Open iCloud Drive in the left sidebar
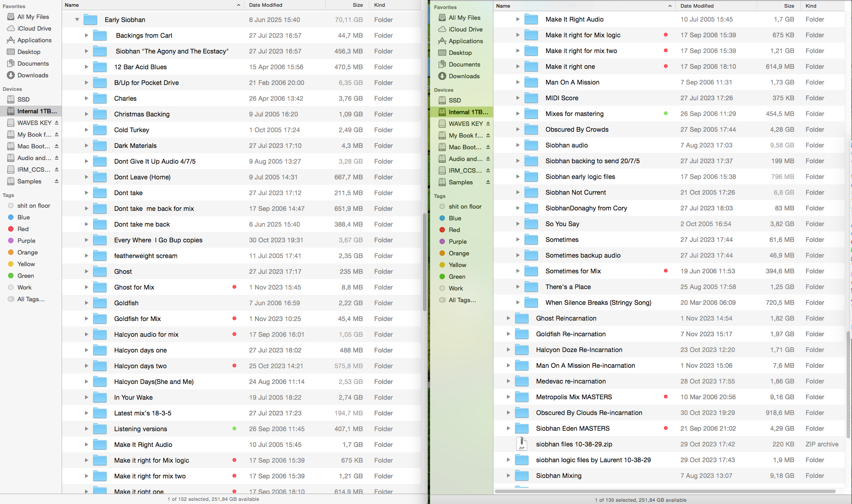 tap(34, 28)
